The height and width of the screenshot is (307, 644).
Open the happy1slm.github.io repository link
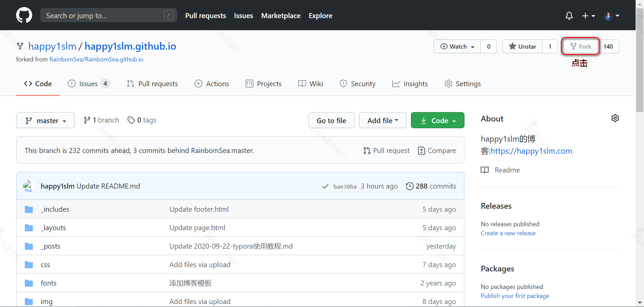tap(130, 46)
